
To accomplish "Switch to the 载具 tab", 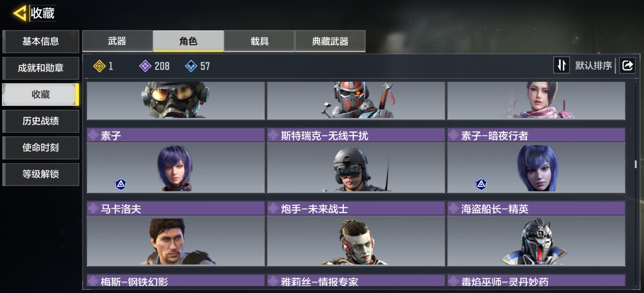I will click(x=259, y=41).
